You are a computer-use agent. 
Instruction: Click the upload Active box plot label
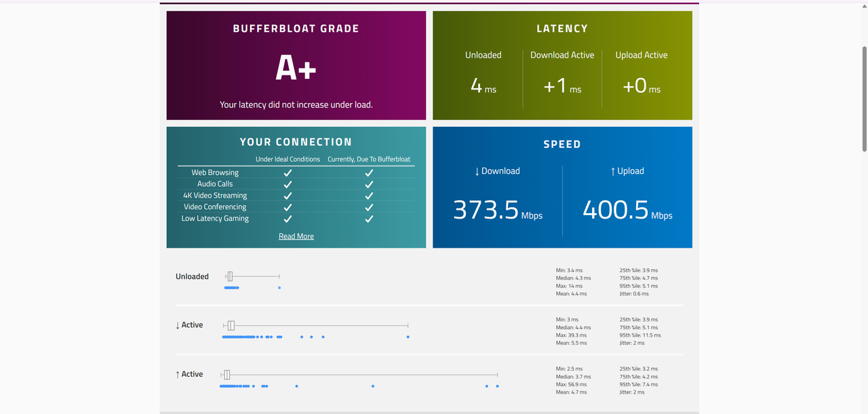tap(189, 374)
